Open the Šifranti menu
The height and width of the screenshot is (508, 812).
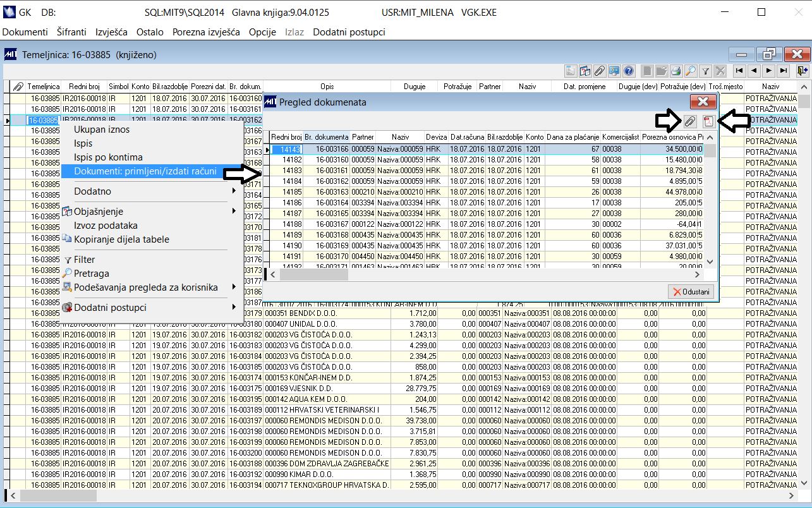[72, 32]
